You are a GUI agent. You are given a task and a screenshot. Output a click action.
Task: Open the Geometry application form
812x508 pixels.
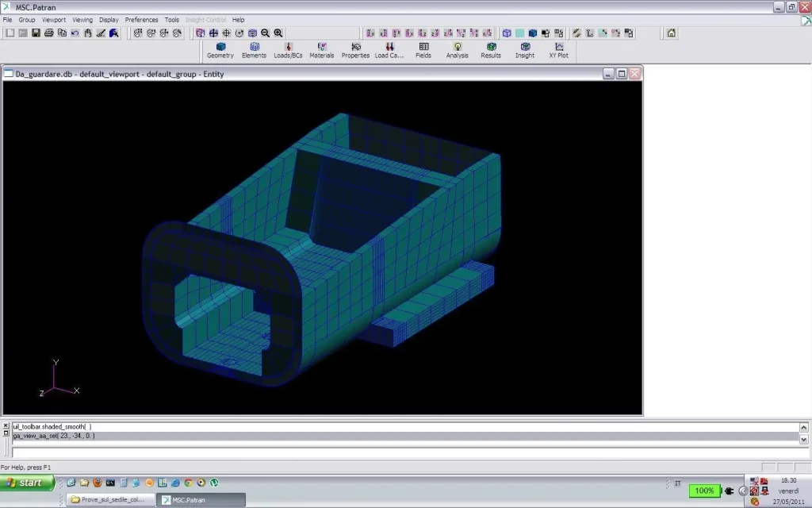point(220,50)
